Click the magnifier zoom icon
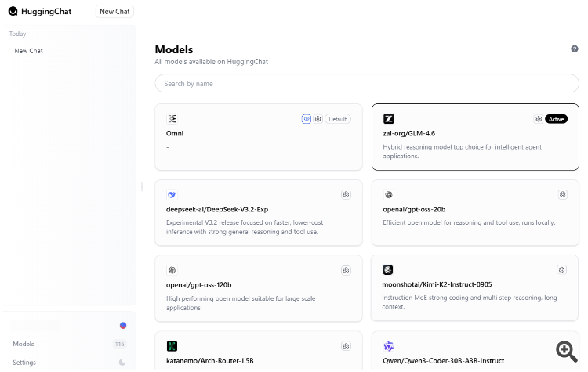 point(566,351)
